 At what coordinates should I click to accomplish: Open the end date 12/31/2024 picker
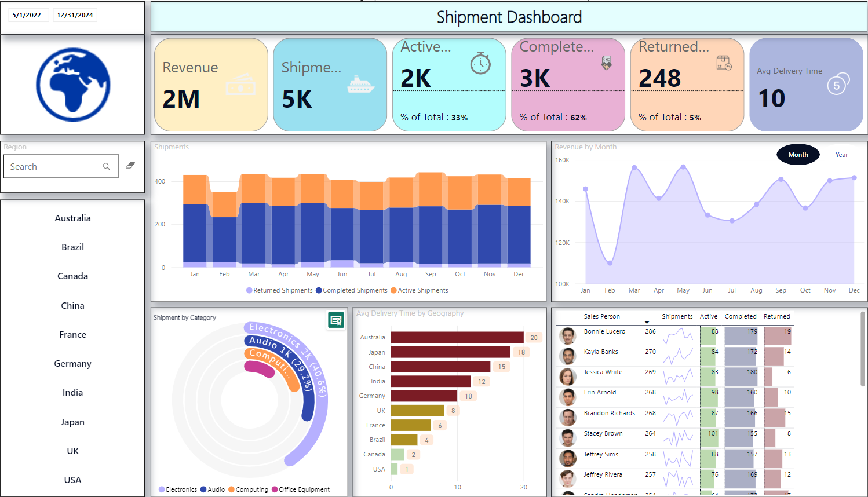[75, 15]
